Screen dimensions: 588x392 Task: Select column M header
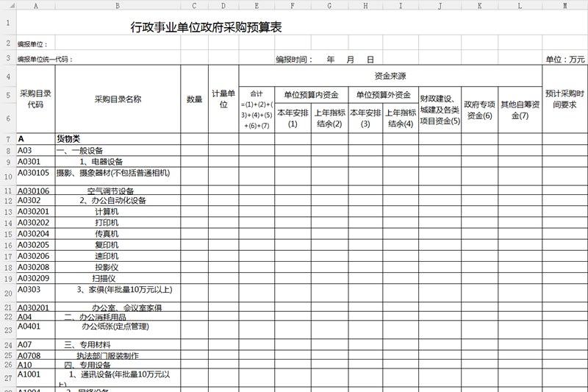[x=564, y=5]
